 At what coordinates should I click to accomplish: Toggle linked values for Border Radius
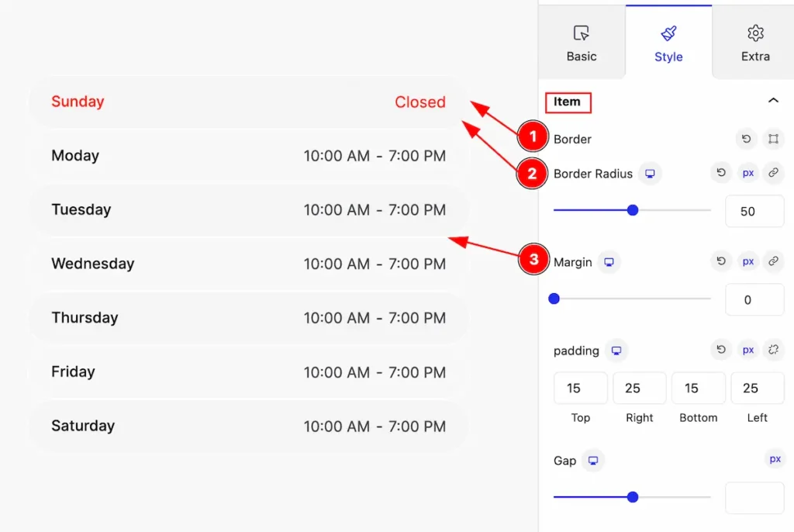click(x=773, y=173)
